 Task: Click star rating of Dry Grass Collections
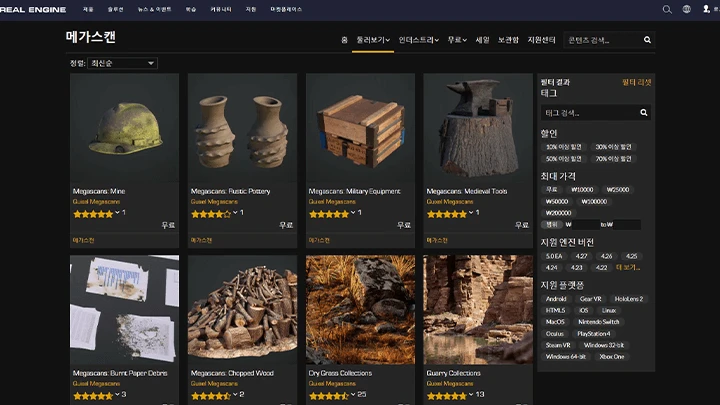click(x=329, y=395)
